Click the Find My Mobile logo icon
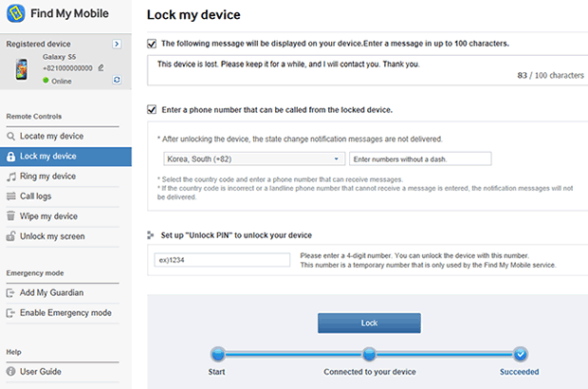 point(16,13)
